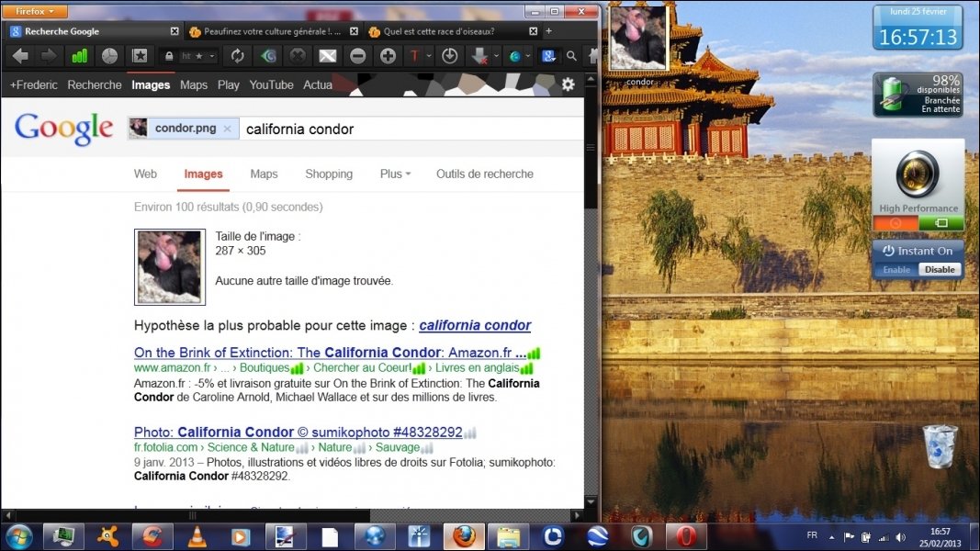980x551 pixels.
Task: Click the round clock history toolbar icon
Action: pyautogui.click(x=109, y=56)
